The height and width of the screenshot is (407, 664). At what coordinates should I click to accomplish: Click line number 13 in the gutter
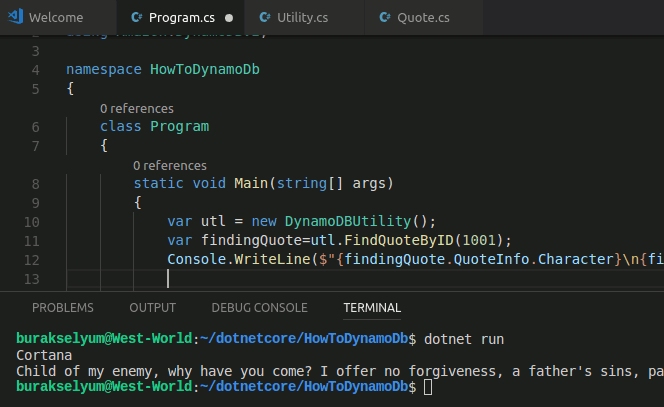(32, 279)
